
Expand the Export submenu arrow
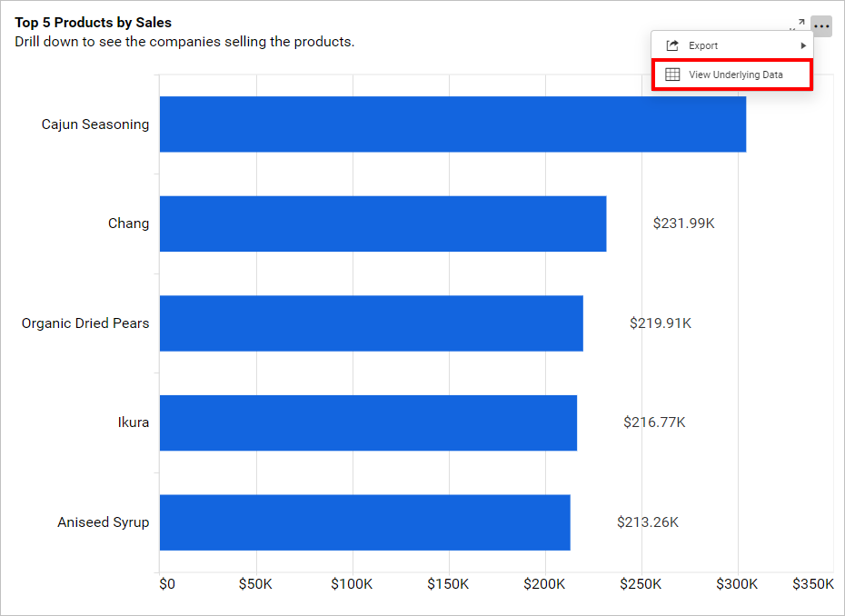pos(803,45)
